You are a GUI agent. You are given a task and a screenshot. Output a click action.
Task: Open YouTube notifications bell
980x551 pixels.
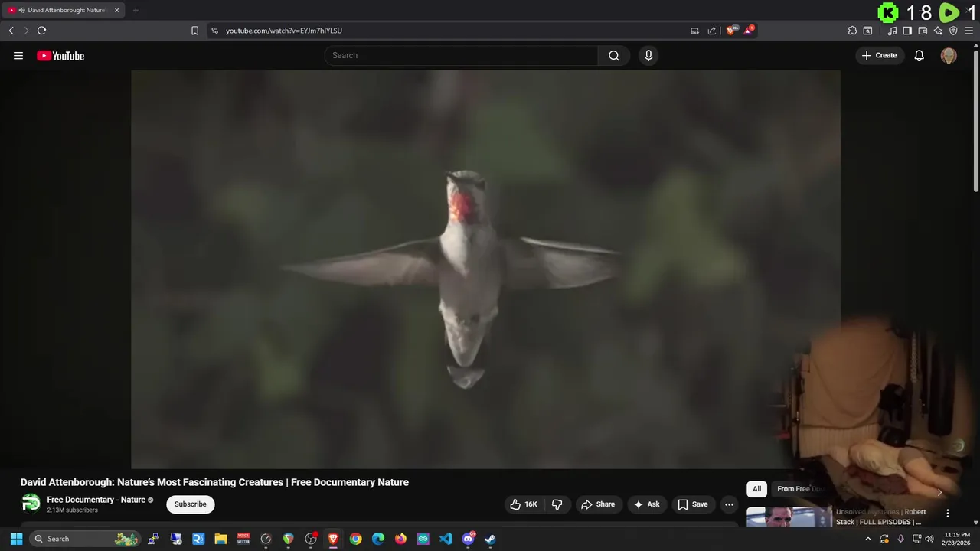920,55
